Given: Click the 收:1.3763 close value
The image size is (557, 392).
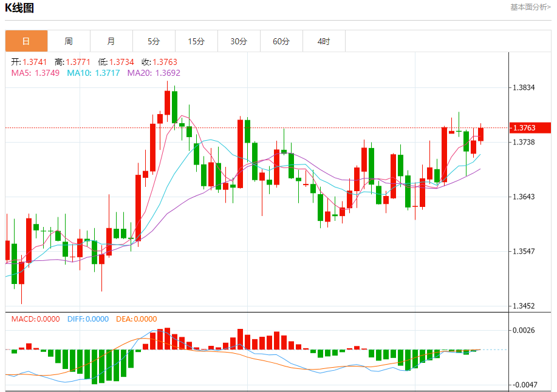Looking at the screenshot, I should [159, 62].
